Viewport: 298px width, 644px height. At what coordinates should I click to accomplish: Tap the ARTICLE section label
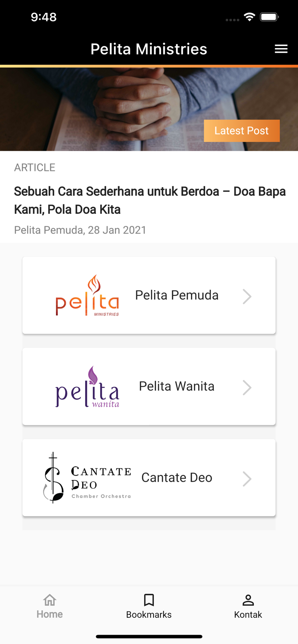35,167
